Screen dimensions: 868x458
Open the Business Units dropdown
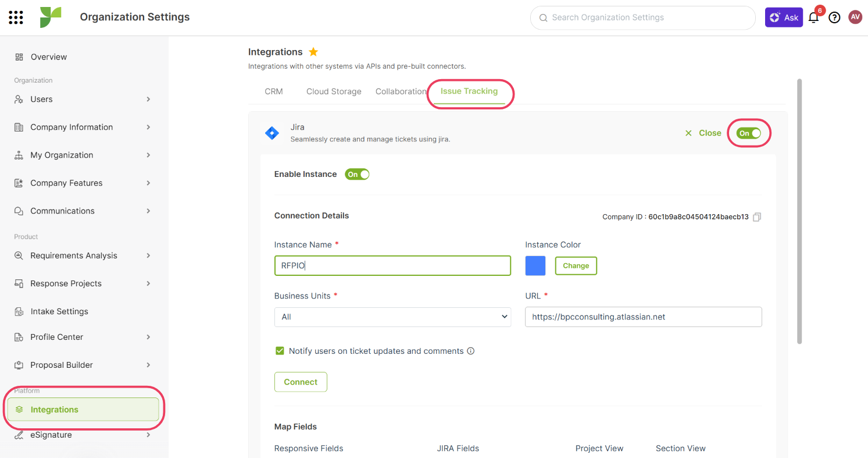coord(392,317)
